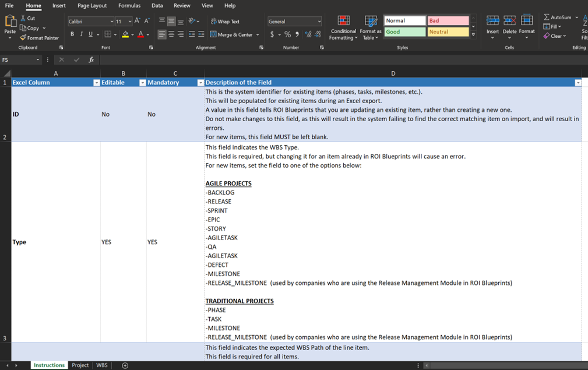Open the Formulas ribbon tab
588x370 pixels.
pyautogui.click(x=129, y=5)
